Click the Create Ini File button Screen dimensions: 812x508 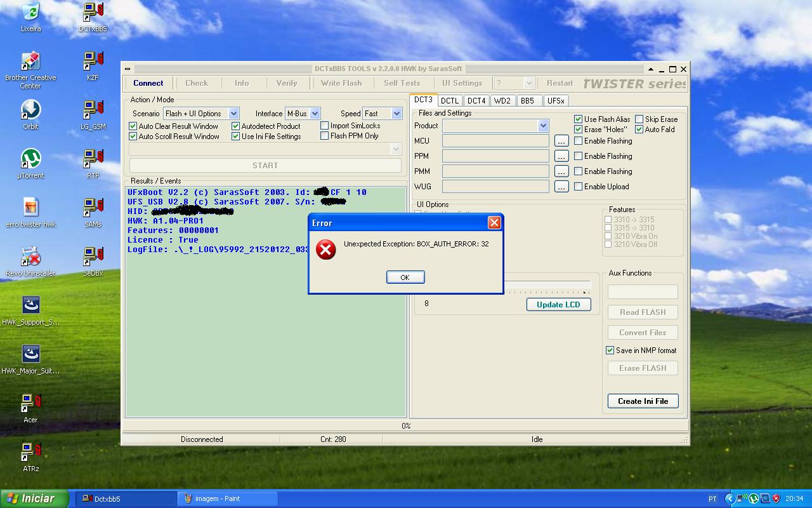643,401
